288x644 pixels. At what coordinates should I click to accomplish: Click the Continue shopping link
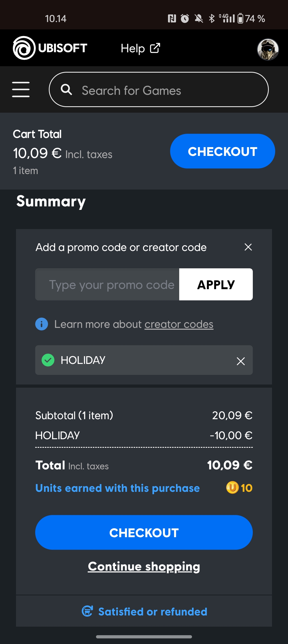coord(144,567)
